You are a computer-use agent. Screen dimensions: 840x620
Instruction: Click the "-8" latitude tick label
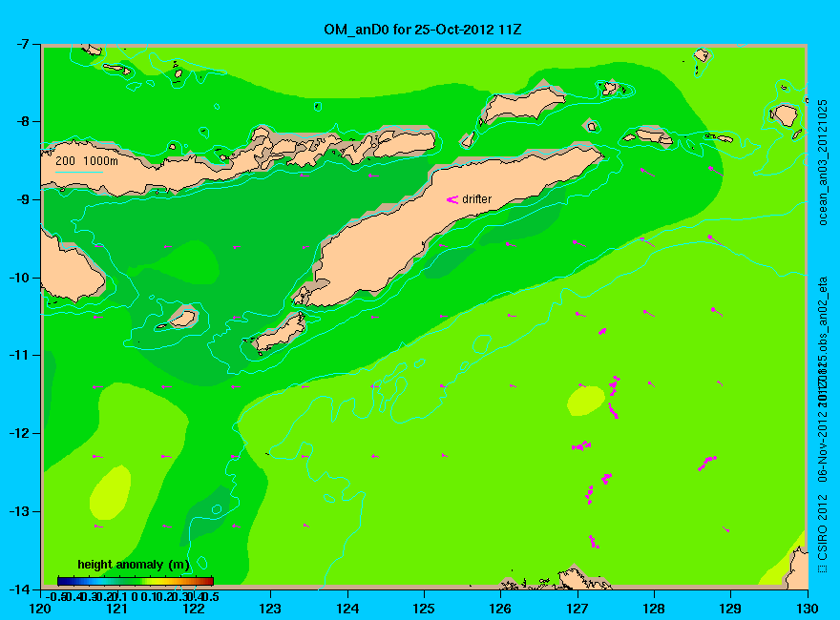21,121
